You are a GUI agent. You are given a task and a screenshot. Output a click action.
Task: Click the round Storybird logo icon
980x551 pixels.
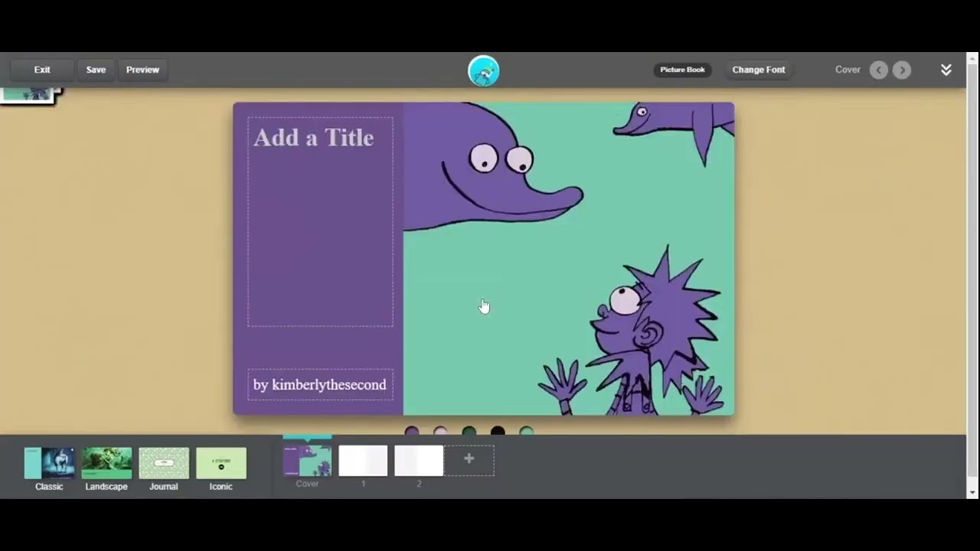click(483, 71)
